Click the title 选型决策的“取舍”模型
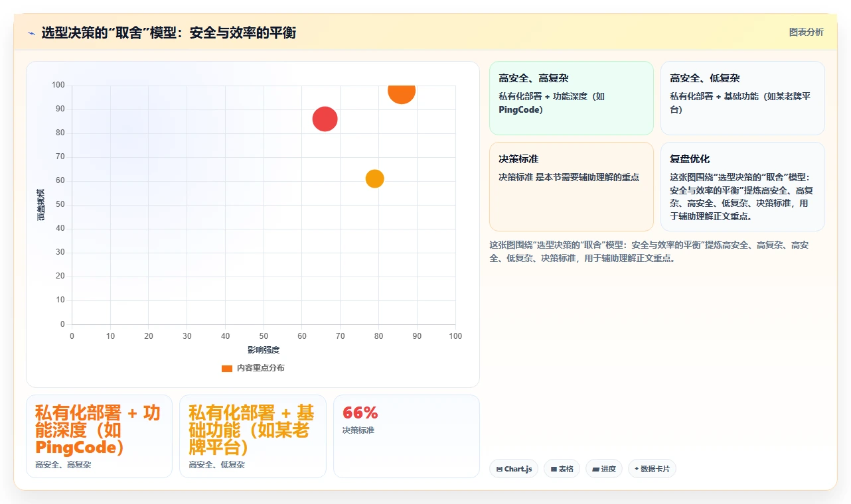This screenshot has height=504, width=851. pyautogui.click(x=169, y=32)
